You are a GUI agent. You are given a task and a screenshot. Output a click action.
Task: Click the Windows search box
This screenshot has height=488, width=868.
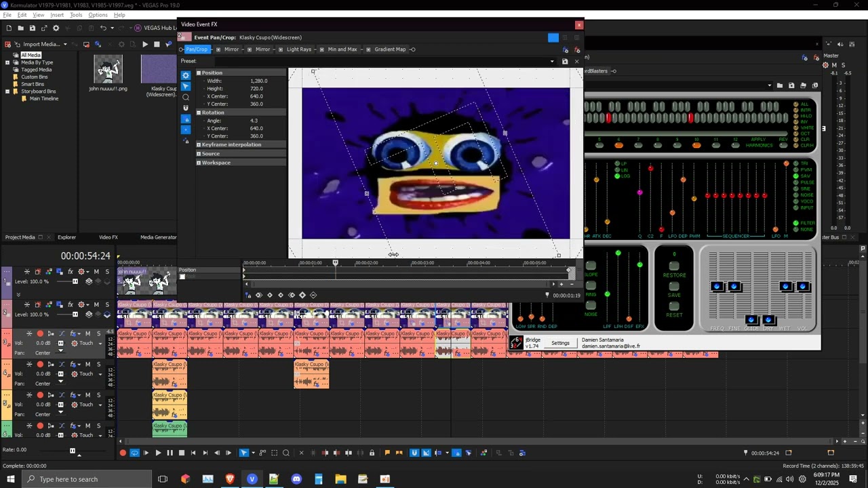click(87, 479)
